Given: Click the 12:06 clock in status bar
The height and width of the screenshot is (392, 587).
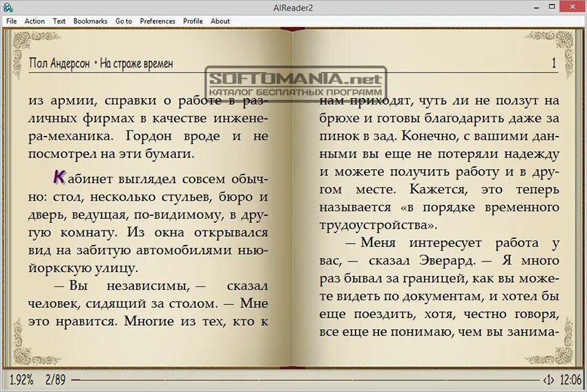Looking at the screenshot, I should (570, 380).
